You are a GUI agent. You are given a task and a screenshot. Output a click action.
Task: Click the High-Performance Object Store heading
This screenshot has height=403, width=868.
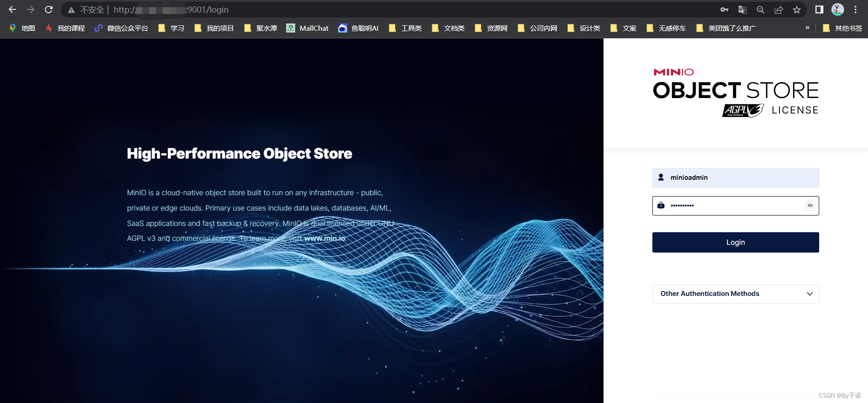pos(240,154)
